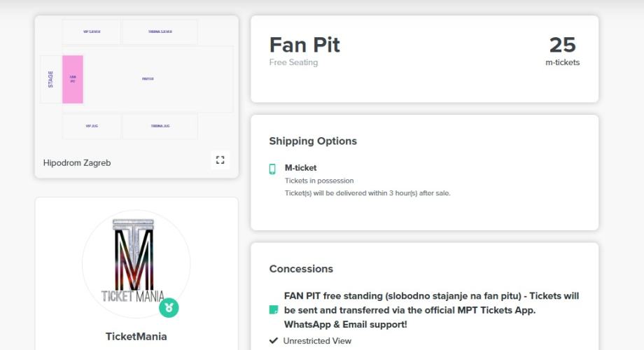The width and height of the screenshot is (644, 350).
Task: Click the Hipodrom Zagreb venue name
Action: click(x=77, y=162)
